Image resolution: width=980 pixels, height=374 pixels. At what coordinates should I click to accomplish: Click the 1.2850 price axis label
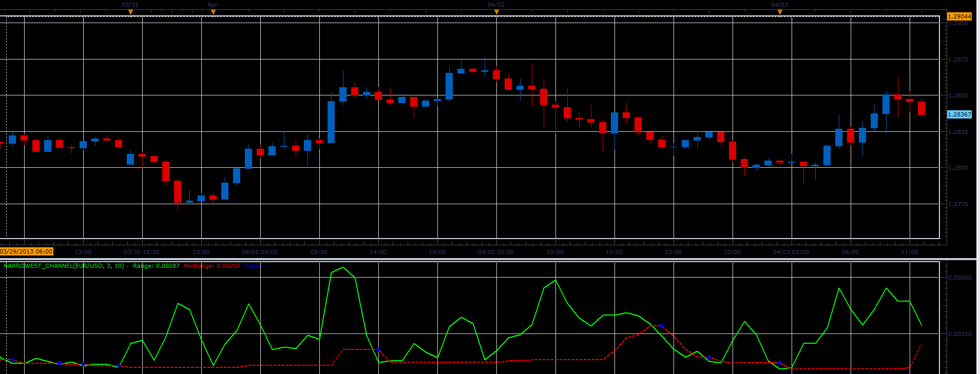pyautogui.click(x=958, y=95)
